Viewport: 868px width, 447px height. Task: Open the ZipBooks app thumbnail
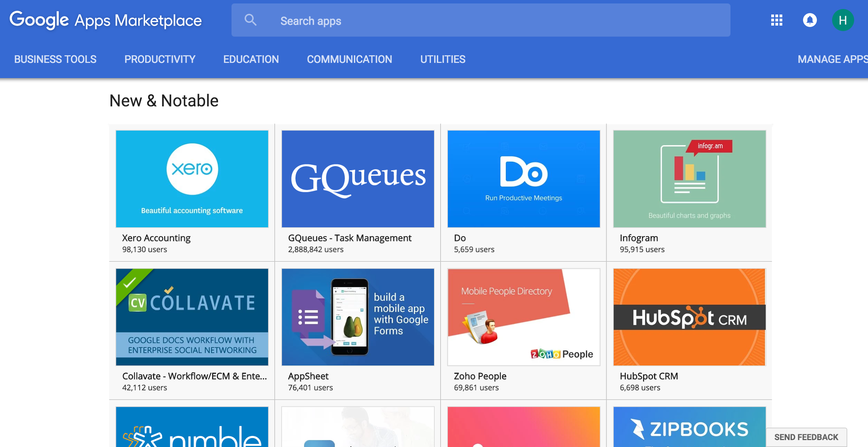(x=690, y=427)
